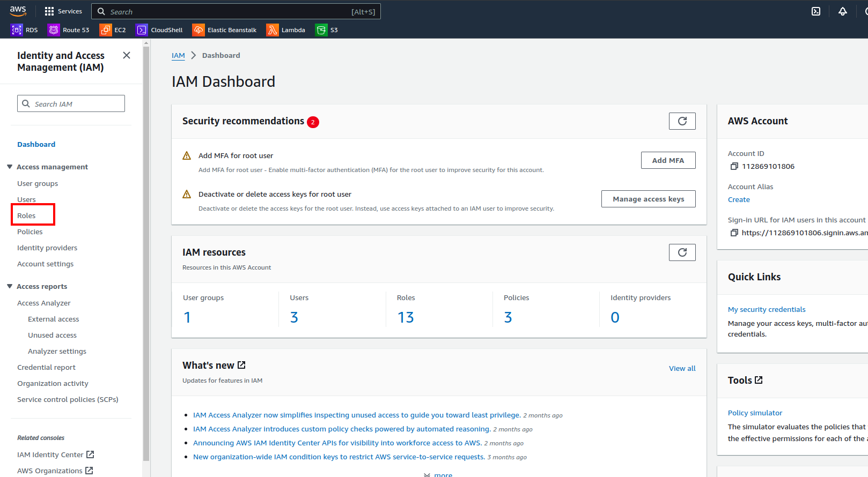
Task: Collapse the Access management section
Action: click(x=10, y=167)
